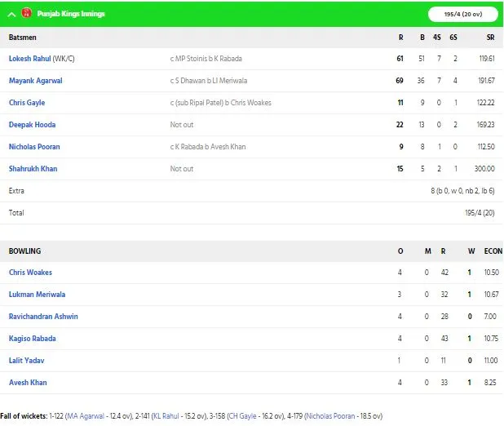Click Nicholas Pooran in fall of wickets
The height and width of the screenshot is (426, 504).
[330, 416]
